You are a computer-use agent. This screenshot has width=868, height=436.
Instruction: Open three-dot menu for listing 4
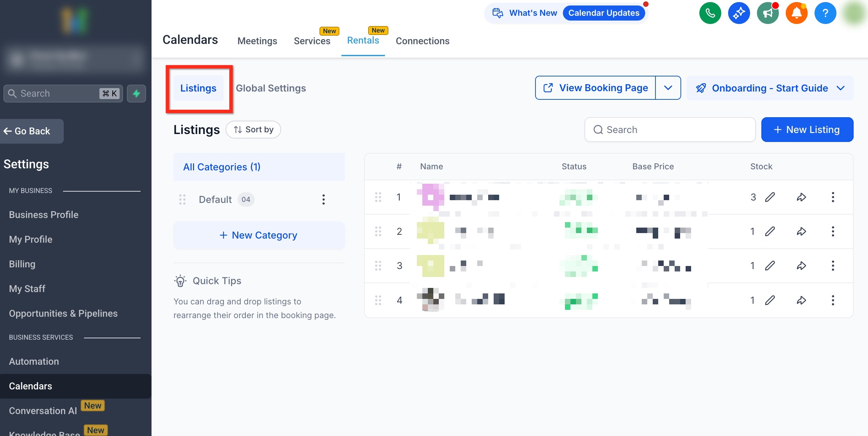(833, 300)
